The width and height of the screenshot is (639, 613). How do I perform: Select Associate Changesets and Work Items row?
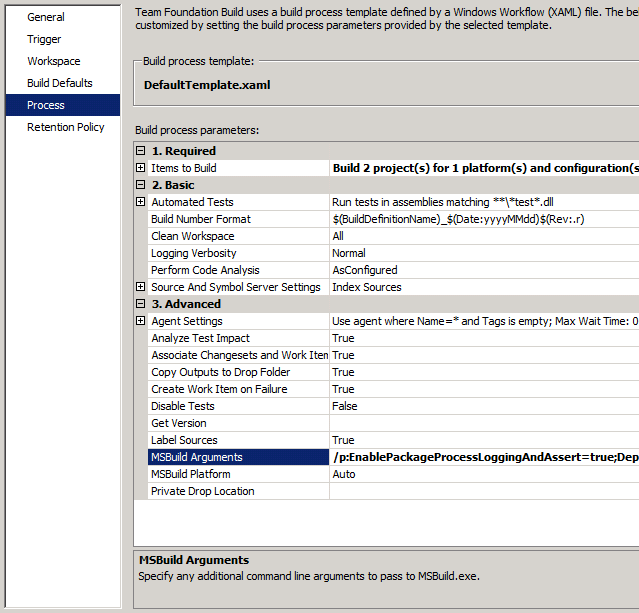[238, 355]
